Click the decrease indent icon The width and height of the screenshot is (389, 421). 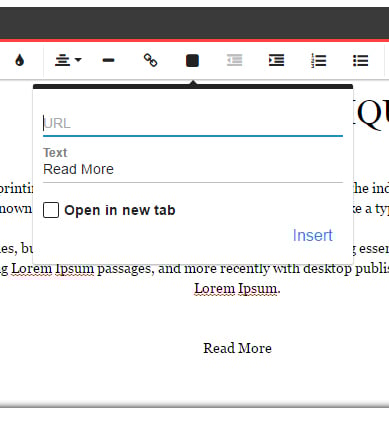click(x=234, y=61)
